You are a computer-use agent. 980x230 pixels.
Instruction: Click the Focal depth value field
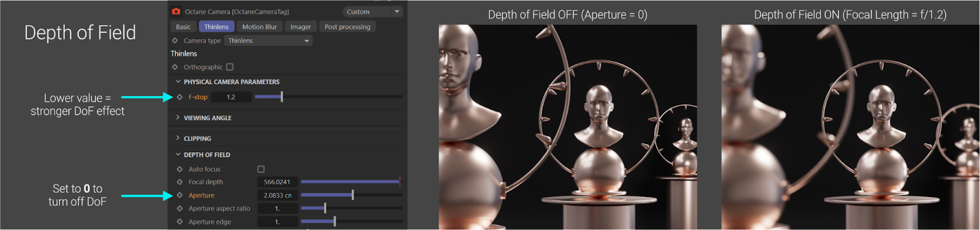click(x=277, y=182)
